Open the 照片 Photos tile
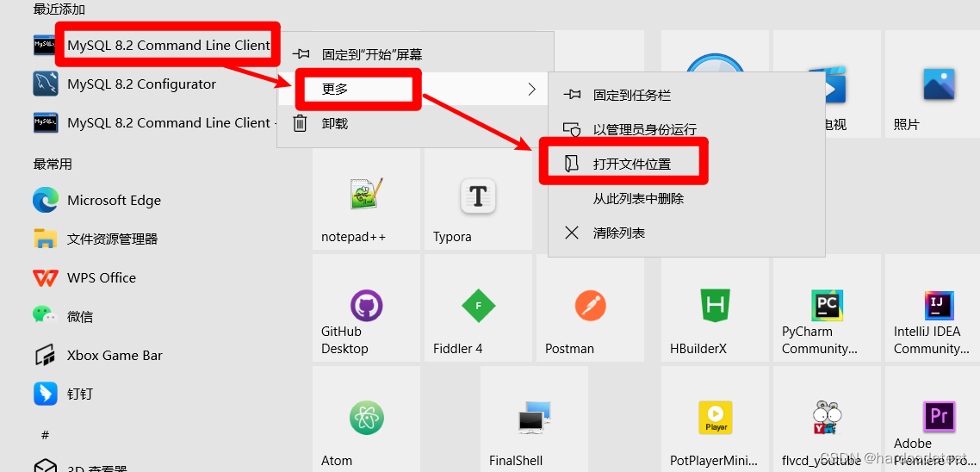Image resolution: width=980 pixels, height=472 pixels. tap(933, 84)
